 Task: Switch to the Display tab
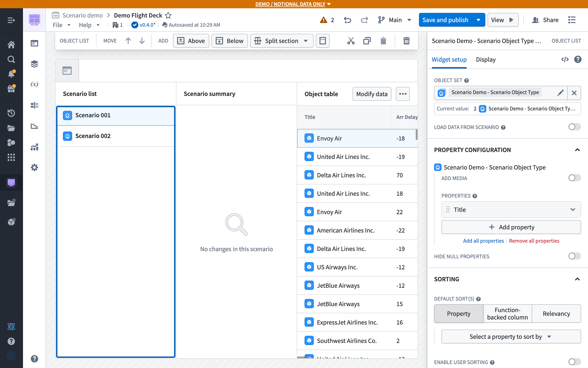point(486,59)
